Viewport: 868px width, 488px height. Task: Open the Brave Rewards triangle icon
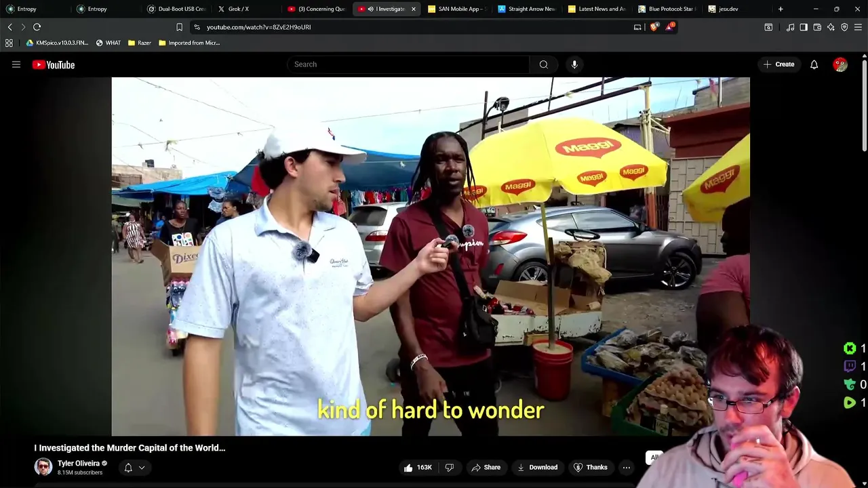click(669, 27)
